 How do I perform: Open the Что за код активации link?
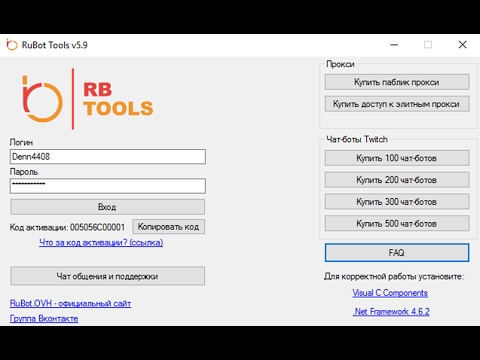(x=101, y=242)
